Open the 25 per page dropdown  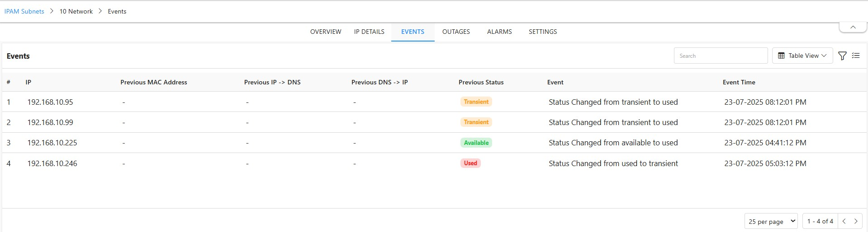click(771, 221)
